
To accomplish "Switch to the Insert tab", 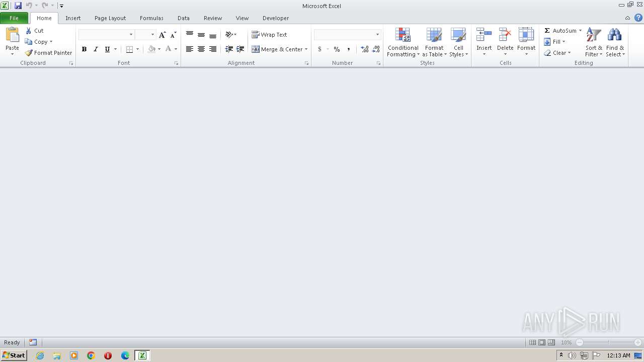I will [x=73, y=18].
